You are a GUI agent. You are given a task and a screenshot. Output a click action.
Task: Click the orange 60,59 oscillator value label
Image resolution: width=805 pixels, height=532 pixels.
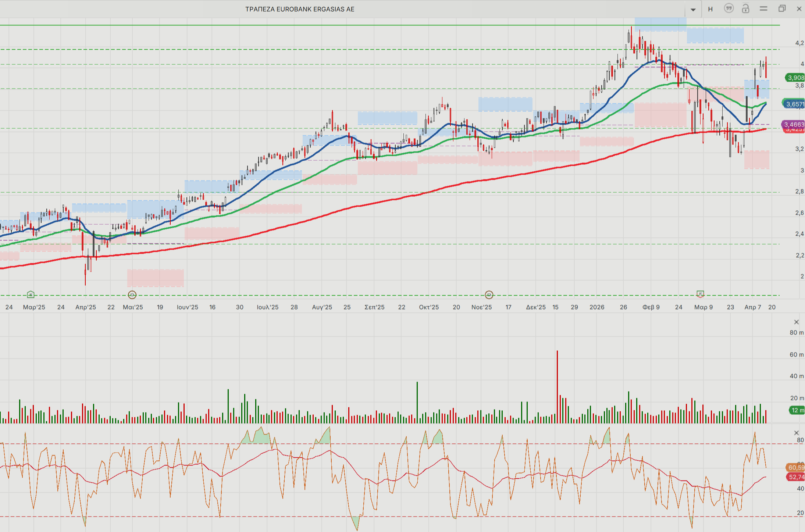coord(795,467)
